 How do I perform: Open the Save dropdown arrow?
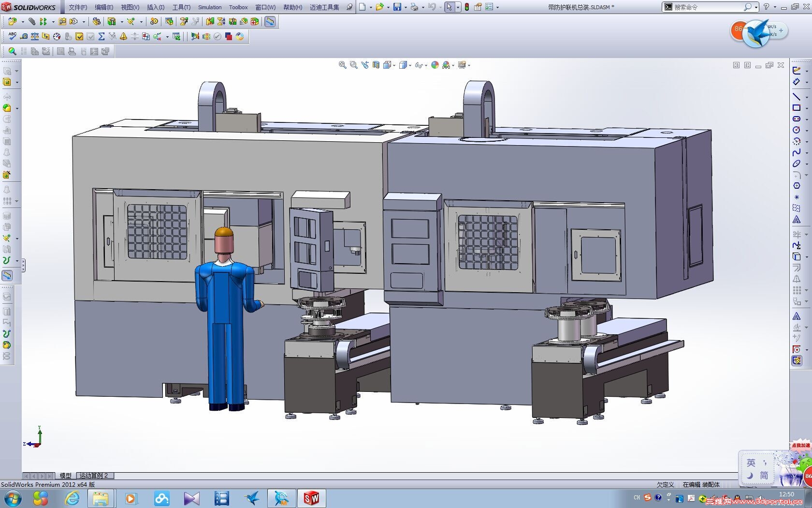pos(405,8)
